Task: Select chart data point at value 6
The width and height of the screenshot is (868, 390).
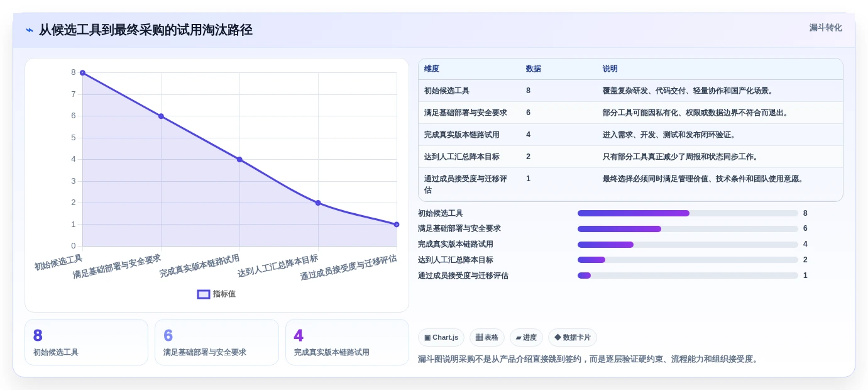Action: pyautogui.click(x=161, y=116)
